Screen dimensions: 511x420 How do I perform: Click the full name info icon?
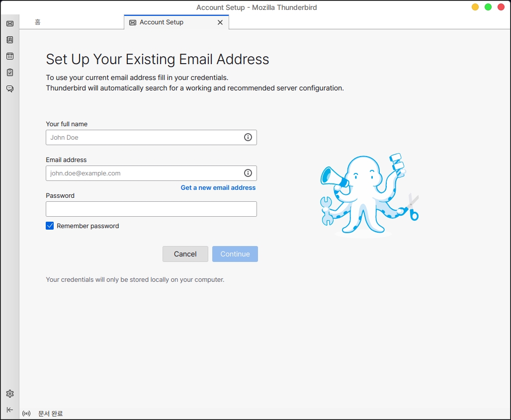tap(248, 137)
